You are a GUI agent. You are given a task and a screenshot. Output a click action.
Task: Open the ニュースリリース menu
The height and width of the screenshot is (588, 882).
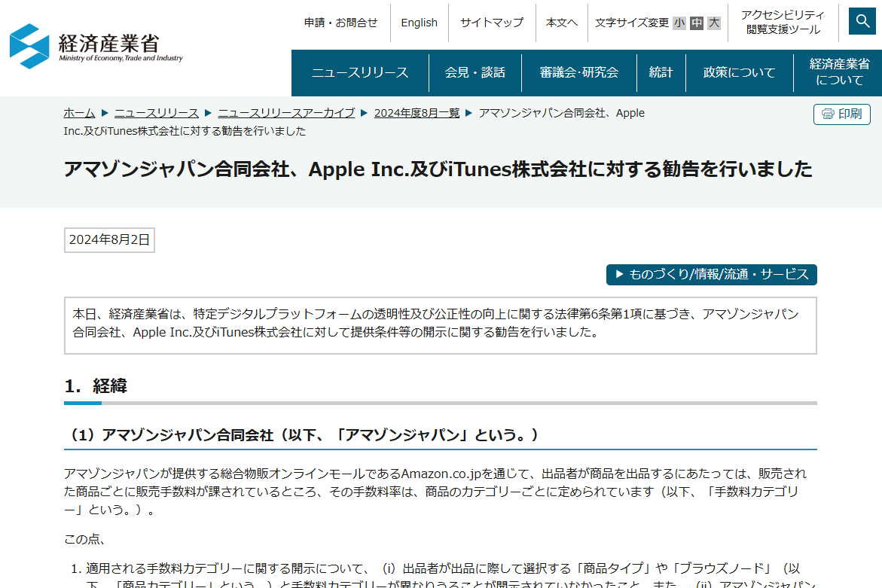pos(360,72)
